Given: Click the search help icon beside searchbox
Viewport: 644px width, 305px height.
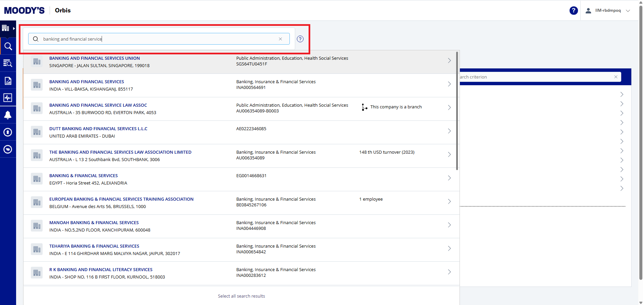Looking at the screenshot, I should click(x=300, y=39).
